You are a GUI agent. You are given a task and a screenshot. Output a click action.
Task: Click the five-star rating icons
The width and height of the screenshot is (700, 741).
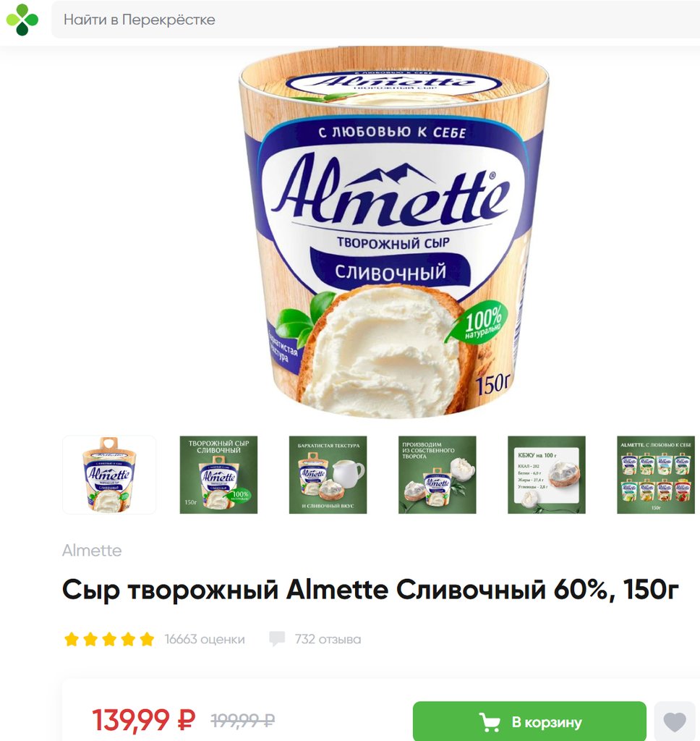tap(109, 639)
